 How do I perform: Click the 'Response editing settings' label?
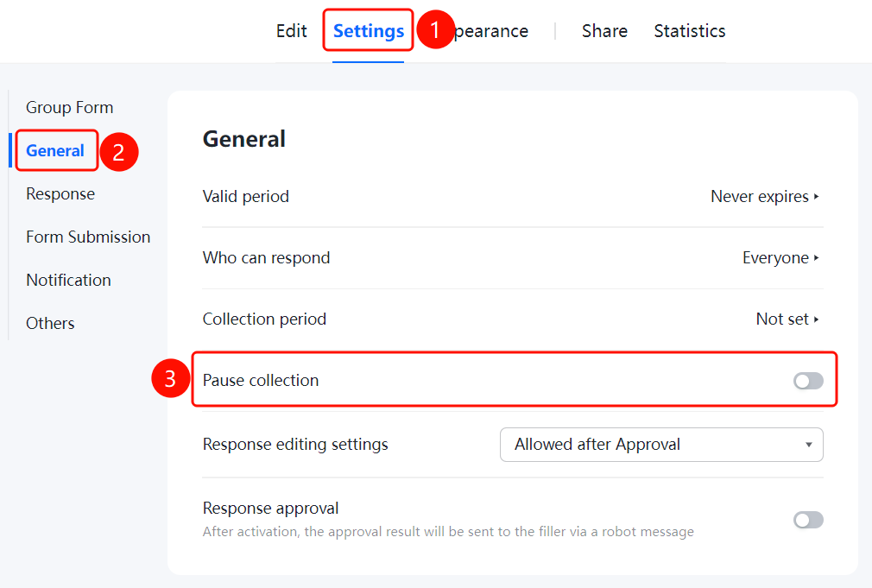295,445
